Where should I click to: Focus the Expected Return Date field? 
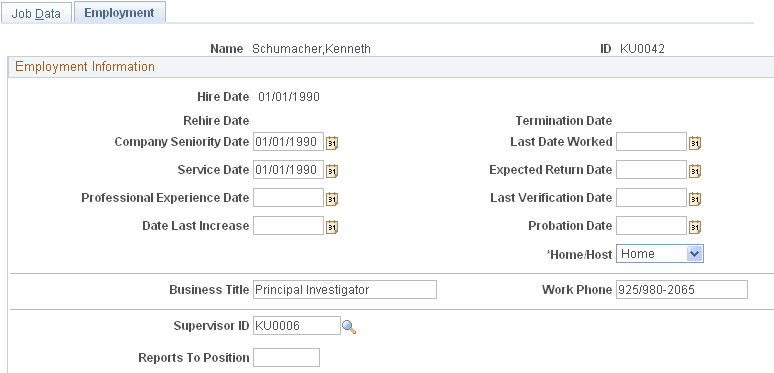point(651,170)
